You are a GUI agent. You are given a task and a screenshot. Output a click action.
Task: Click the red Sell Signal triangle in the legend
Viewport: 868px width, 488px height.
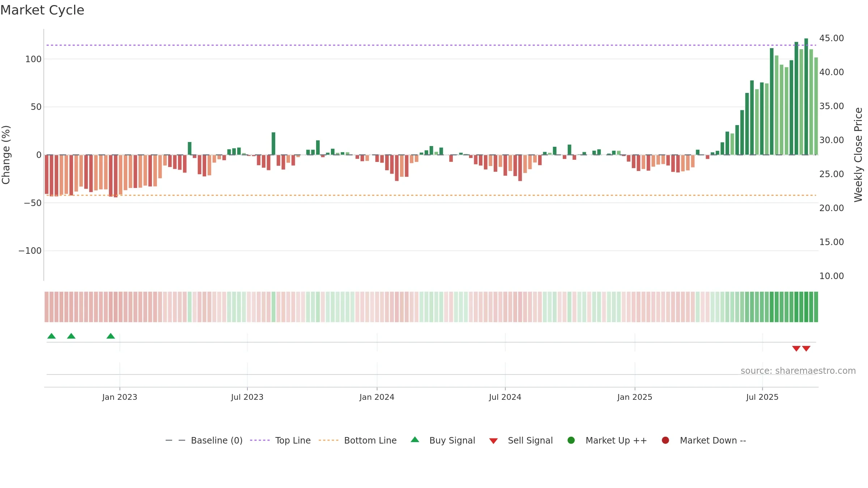pos(493,441)
